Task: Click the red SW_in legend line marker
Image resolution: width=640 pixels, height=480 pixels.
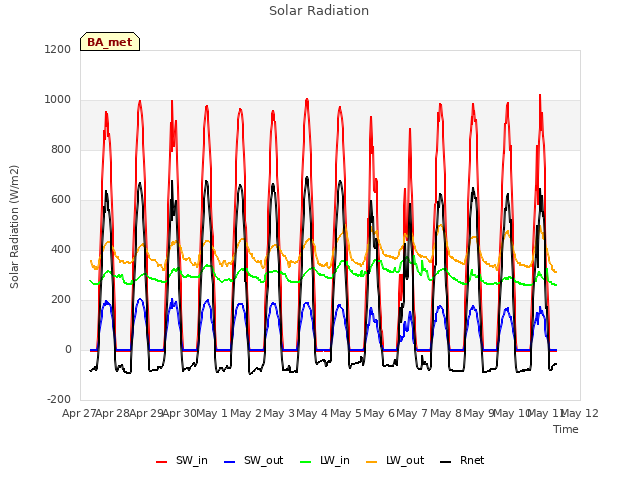Action: click(x=162, y=462)
